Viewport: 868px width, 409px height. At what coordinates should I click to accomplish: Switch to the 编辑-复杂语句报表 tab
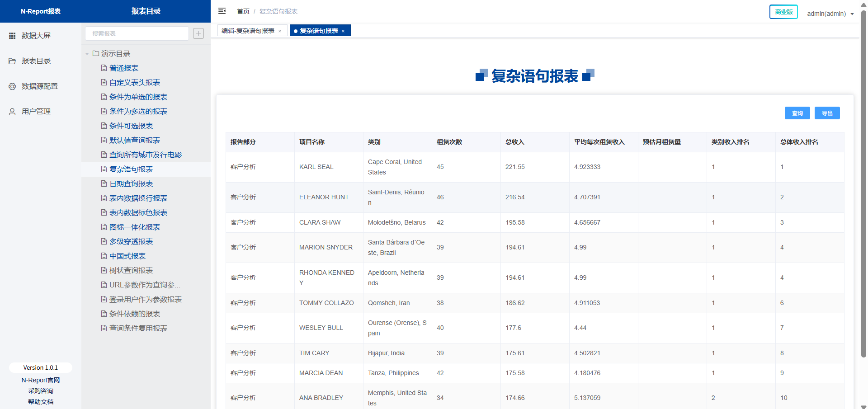click(248, 31)
